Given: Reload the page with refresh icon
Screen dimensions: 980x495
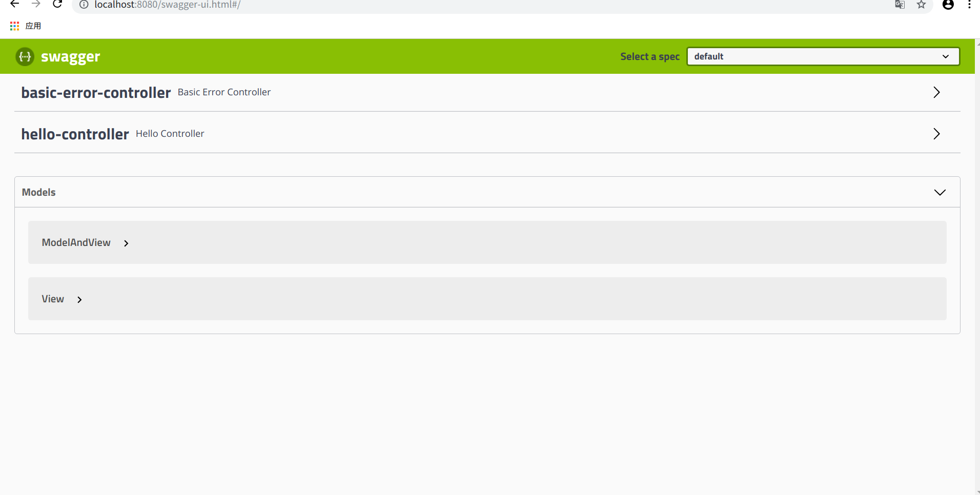Looking at the screenshot, I should click(x=57, y=4).
